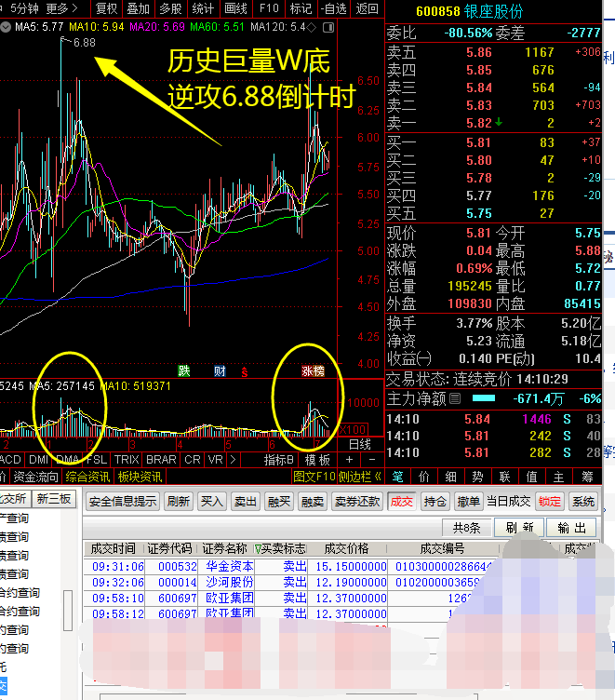Click the 撤单 cancel order button
This screenshot has width=615, height=700.
point(469,502)
